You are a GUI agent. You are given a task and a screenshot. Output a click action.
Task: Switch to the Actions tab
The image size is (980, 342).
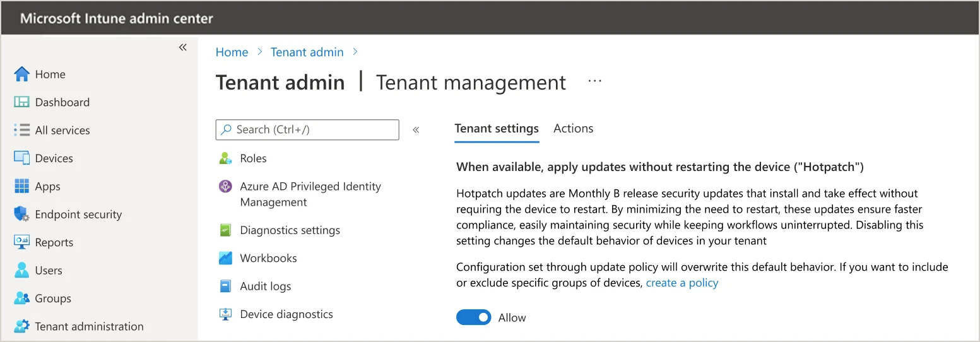pyautogui.click(x=573, y=129)
